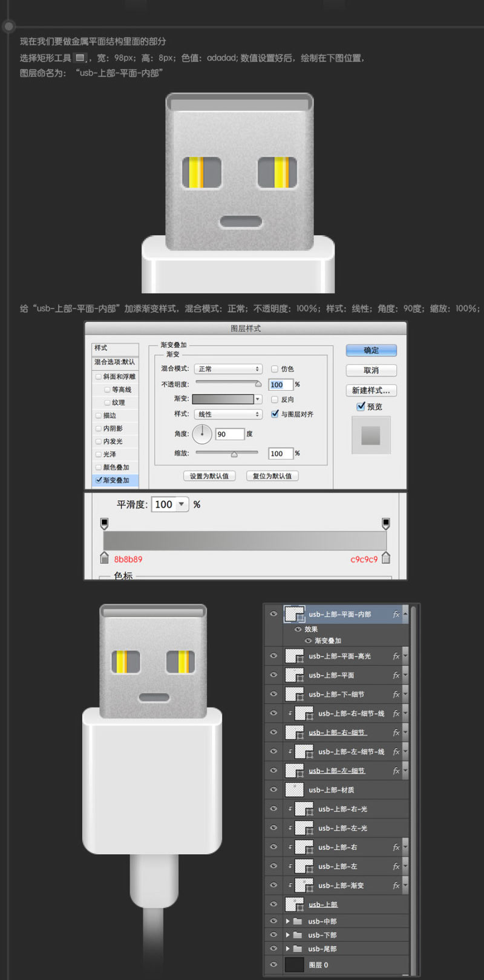
Task: Click the angle dial control
Action: tap(202, 434)
